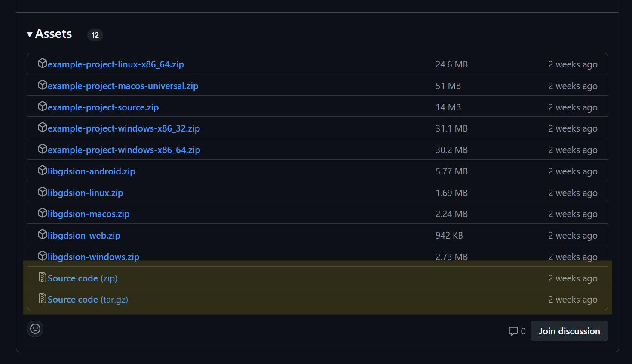Screen dimensions: 632x364
Task: Click the Assets heading text
Action: click(53, 34)
